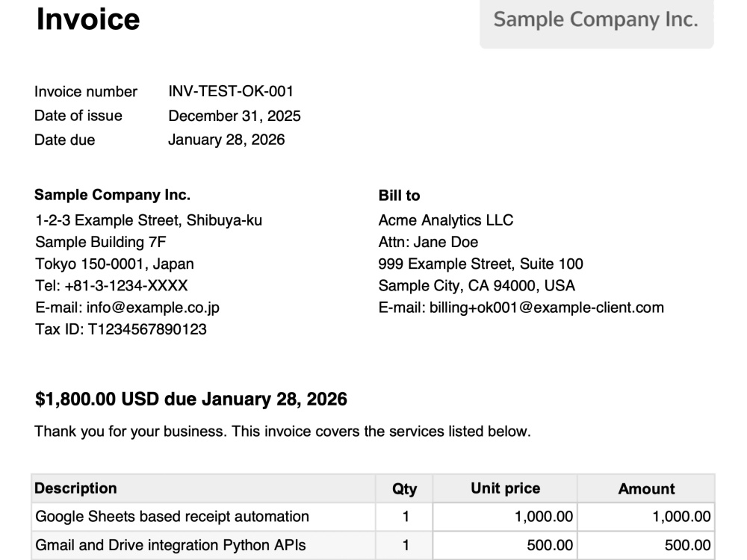Screen dimensions: 747x560
Task: Click the 500.00 amount cell
Action: click(646, 546)
